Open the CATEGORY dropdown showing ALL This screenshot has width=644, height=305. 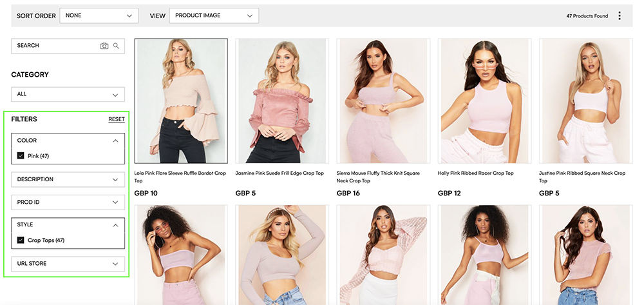[x=68, y=94]
